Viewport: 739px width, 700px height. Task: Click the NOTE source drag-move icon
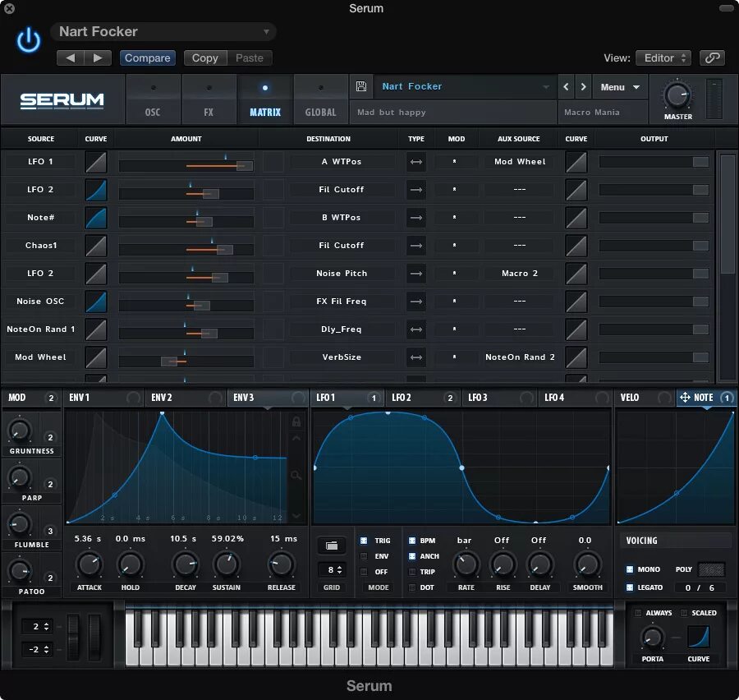tap(685, 398)
